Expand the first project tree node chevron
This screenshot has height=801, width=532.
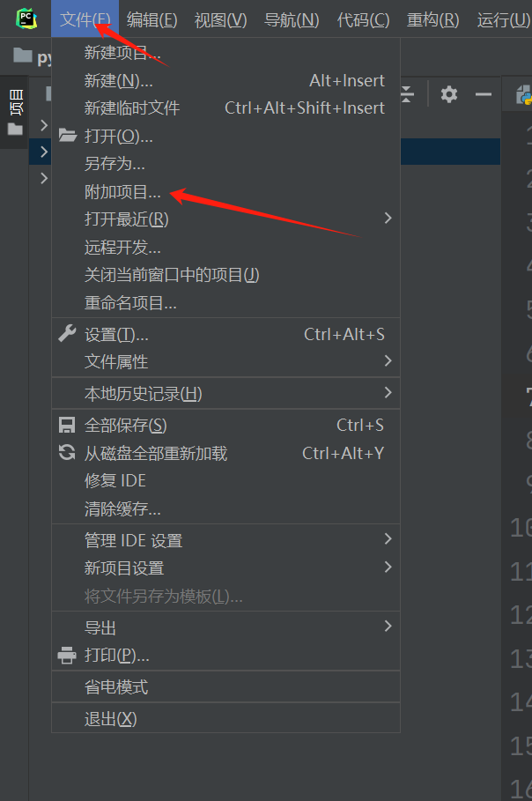coord(44,125)
